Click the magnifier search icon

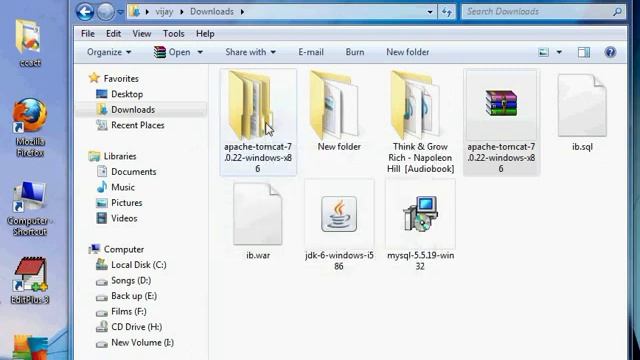[618, 12]
